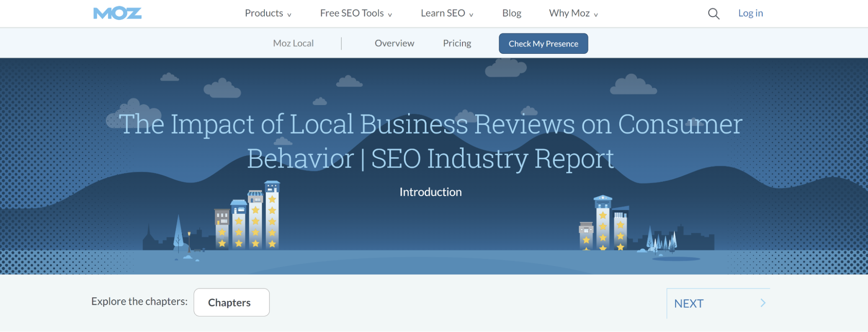This screenshot has width=868, height=332.
Task: Click the Introduction subtitle text
Action: [430, 192]
